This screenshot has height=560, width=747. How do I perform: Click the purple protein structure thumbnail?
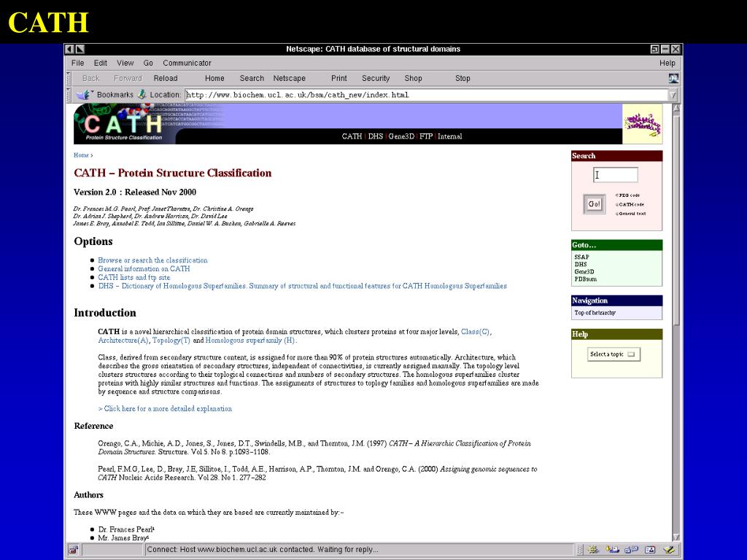(642, 124)
